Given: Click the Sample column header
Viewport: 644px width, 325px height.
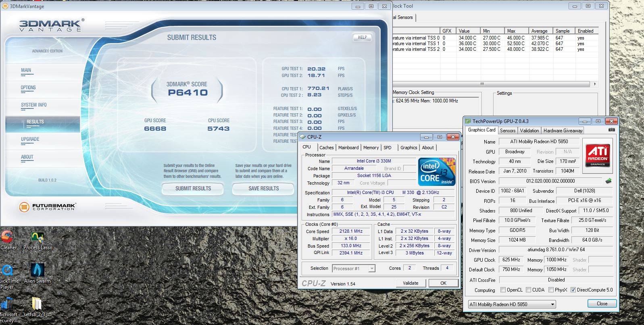Looking at the screenshot, I should pyautogui.click(x=563, y=31).
